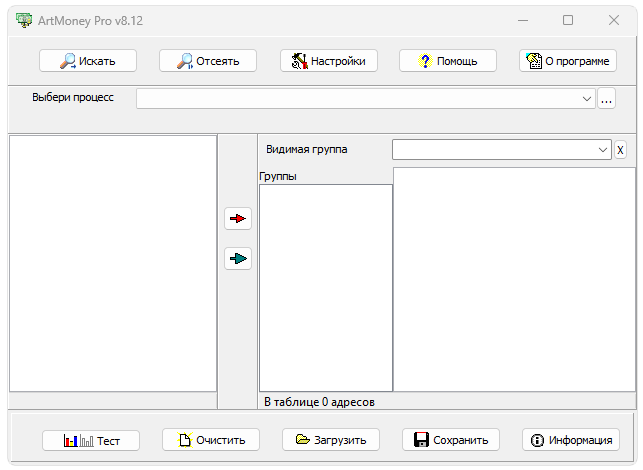Minimize the ArtMoney window

523,20
